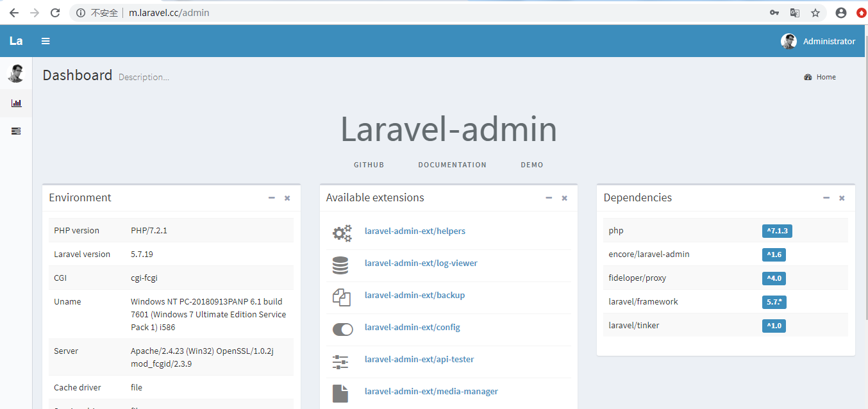
Task: Open laravel-admin-ext/log-viewer link
Action: click(421, 263)
